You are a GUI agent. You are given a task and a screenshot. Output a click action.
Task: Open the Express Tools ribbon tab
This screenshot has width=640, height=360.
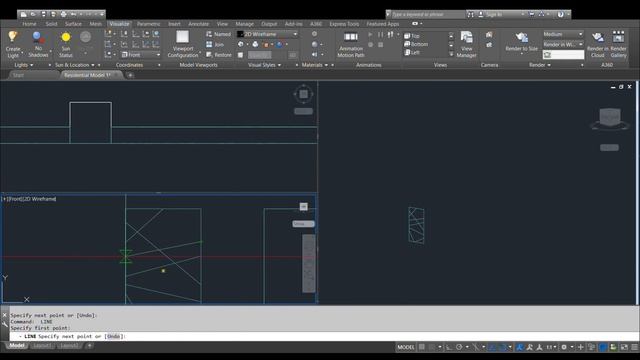[344, 24]
